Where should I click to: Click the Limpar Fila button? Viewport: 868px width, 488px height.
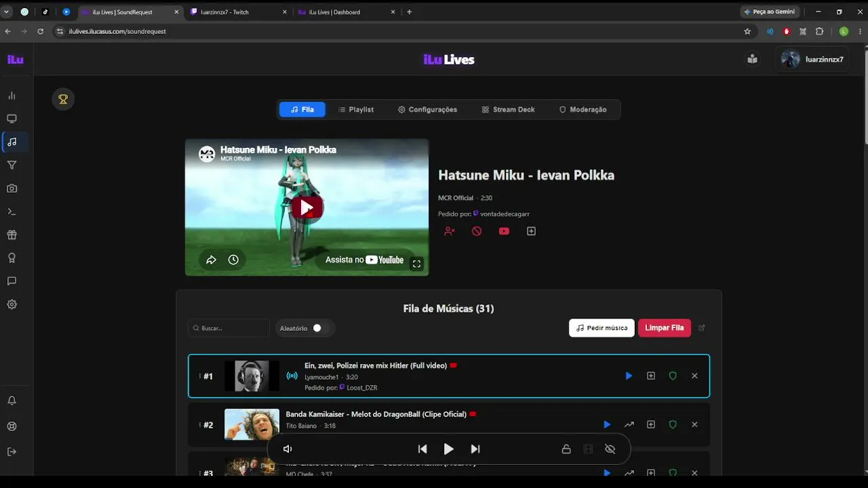click(x=665, y=328)
